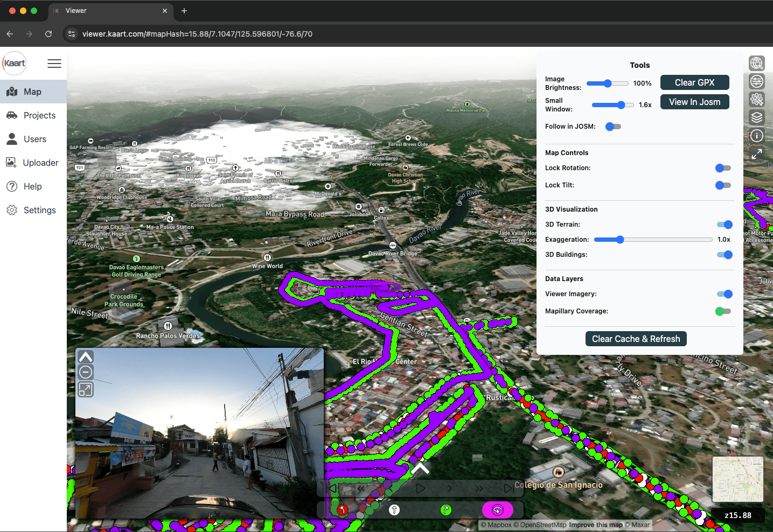Click the minimap thumbnail in bottom right corner
The width and height of the screenshot is (773, 532).
tap(737, 479)
